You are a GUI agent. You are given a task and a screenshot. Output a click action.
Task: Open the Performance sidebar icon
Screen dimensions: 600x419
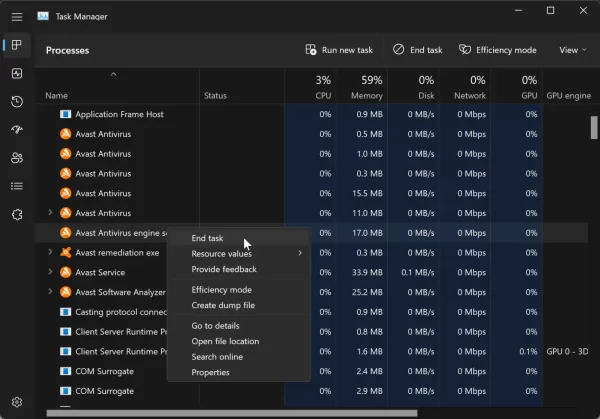point(17,73)
